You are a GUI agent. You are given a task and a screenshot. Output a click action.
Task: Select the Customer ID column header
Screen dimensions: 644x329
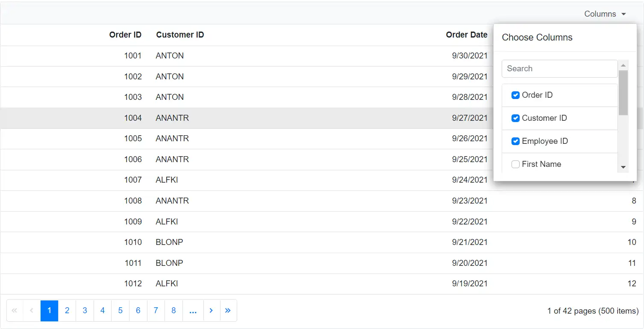pyautogui.click(x=180, y=35)
